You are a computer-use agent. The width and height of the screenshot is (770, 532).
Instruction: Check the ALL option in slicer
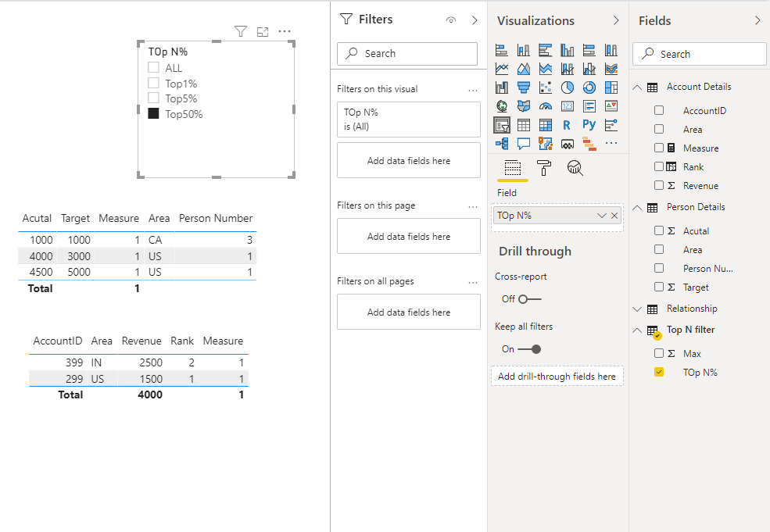tap(153, 67)
